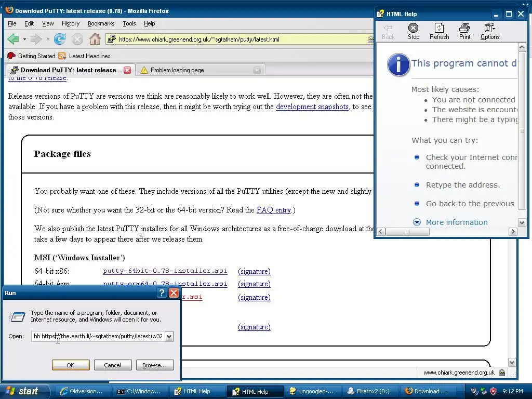
Task: Click the blue info icon in HTML Help
Action: 398,64
